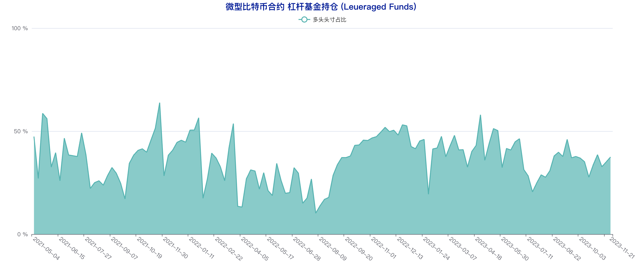This screenshot has height=266, width=644.
Task: Select the 2022-02-22 x-axis date label
Action: pos(229,249)
